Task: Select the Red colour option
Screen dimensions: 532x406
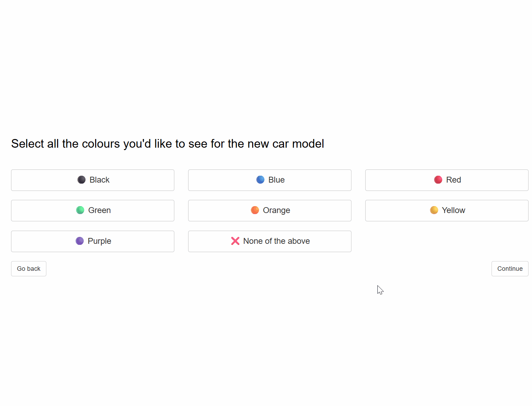Action: point(447,180)
